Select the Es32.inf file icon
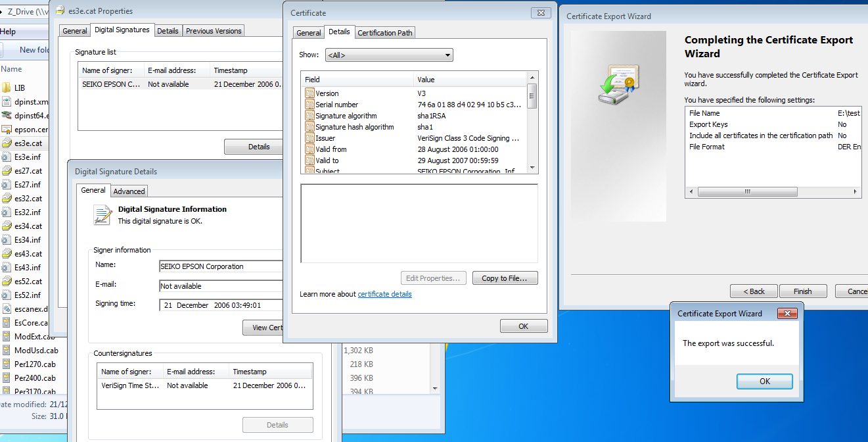 point(7,212)
